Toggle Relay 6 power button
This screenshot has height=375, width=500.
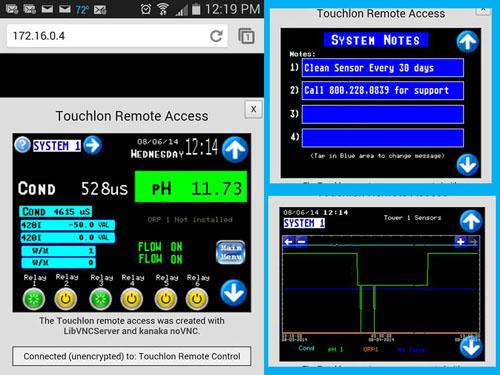[x=197, y=299]
